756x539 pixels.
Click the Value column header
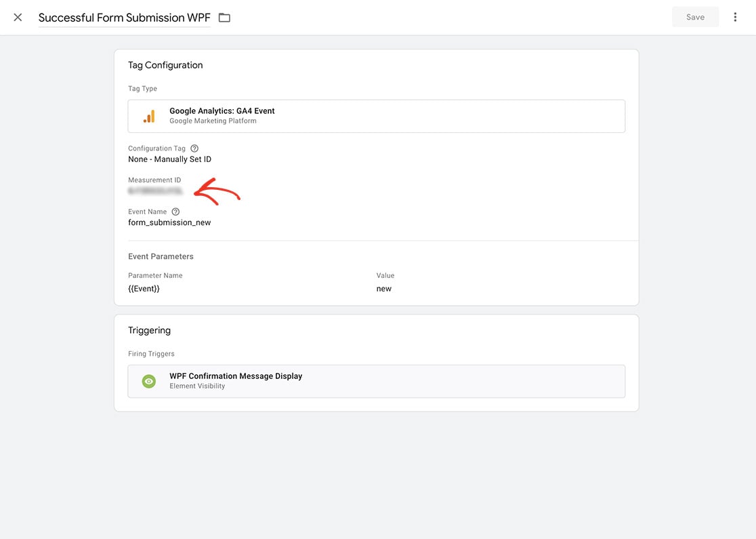pos(385,275)
